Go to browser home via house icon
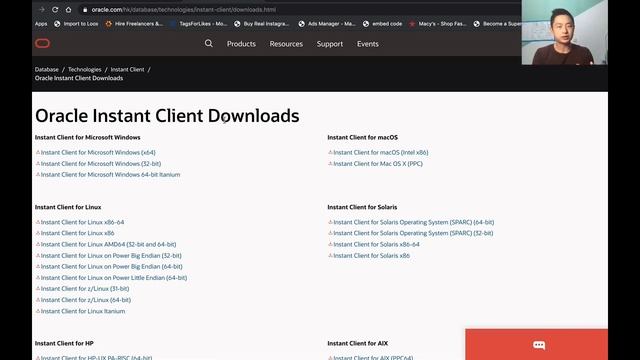 [x=69, y=9]
